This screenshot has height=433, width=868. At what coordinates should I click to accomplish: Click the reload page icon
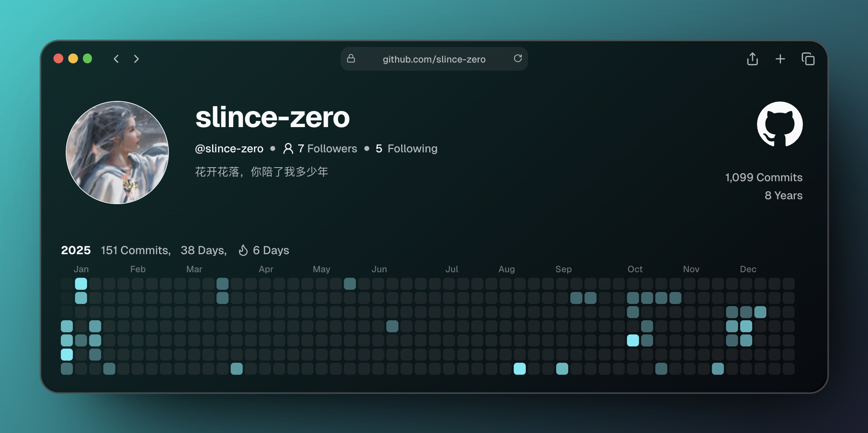pos(518,59)
